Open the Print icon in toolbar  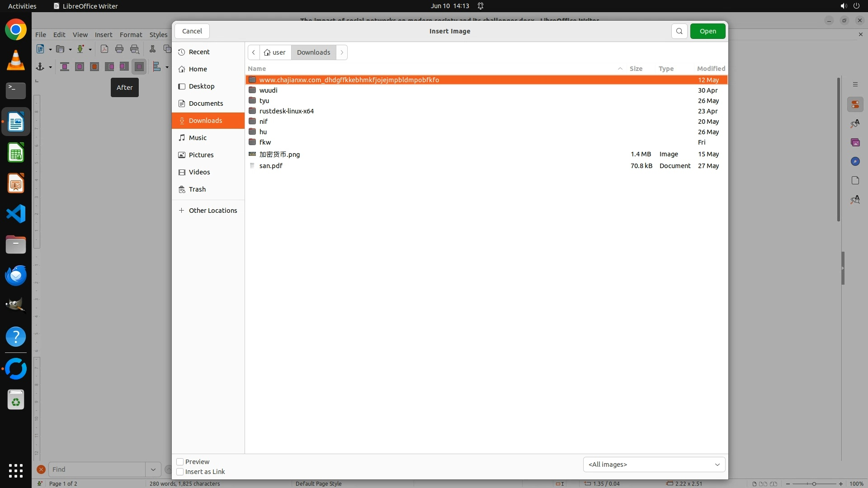(x=119, y=49)
